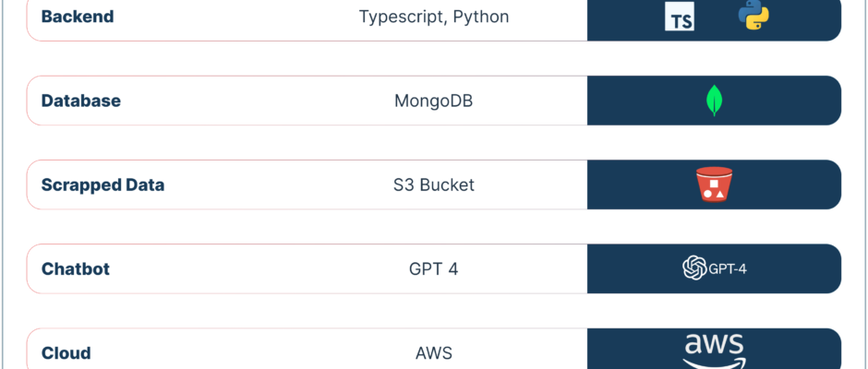Screen dimensions: 868x369
Task: Click the AWS text in Cloud row
Action: pyautogui.click(x=434, y=353)
